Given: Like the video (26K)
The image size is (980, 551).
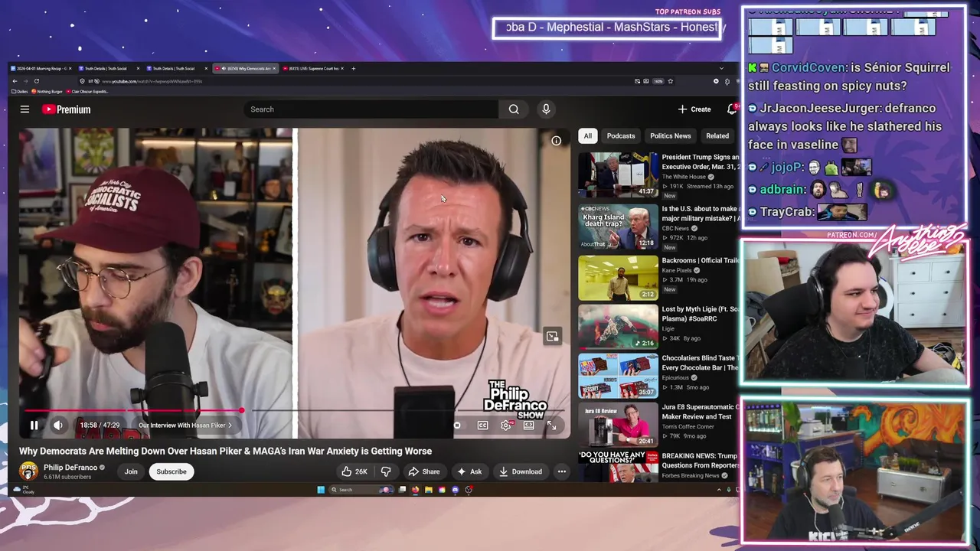Looking at the screenshot, I should [354, 471].
